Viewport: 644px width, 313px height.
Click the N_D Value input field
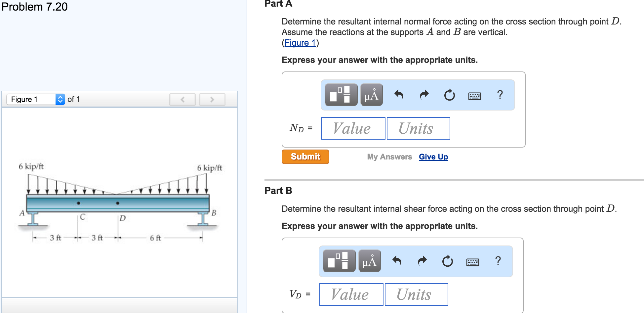(353, 128)
